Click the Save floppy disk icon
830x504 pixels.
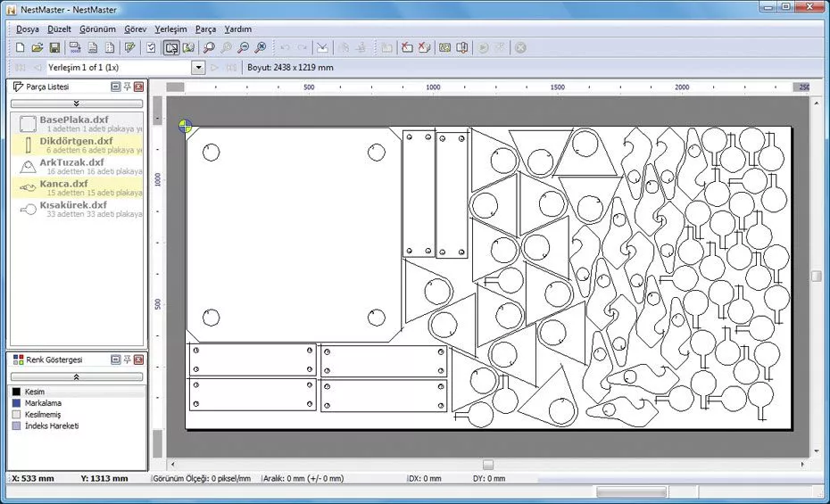54,47
